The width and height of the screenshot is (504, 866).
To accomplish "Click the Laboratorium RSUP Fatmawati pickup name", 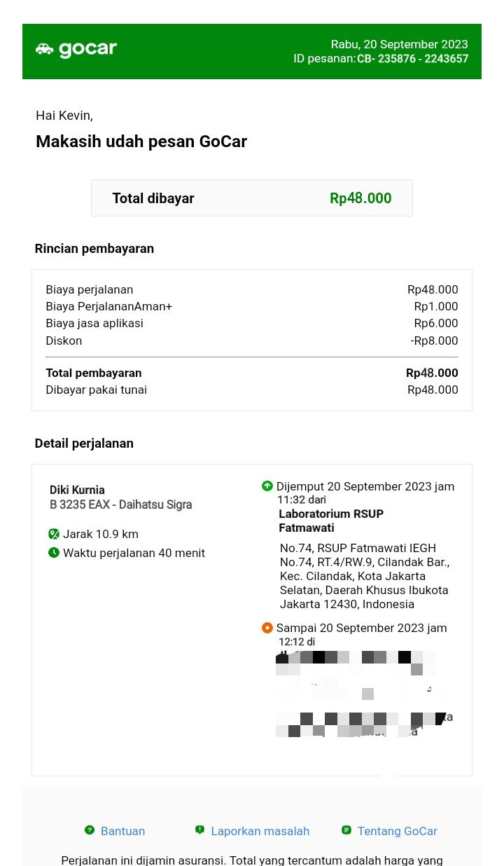I will point(330,521).
